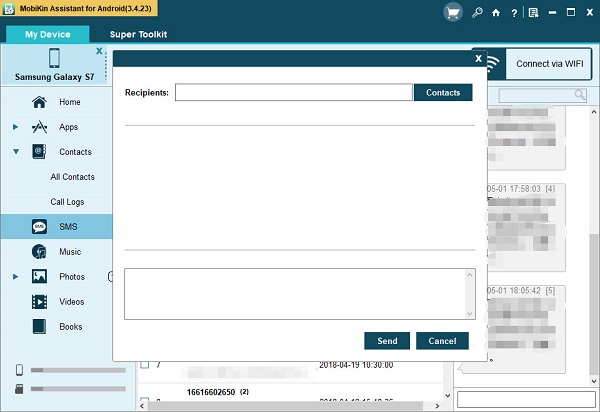Select the 05-01 18:05:42 message bubble
Image resolution: width=600 pixels, height=412 pixels.
(x=526, y=329)
